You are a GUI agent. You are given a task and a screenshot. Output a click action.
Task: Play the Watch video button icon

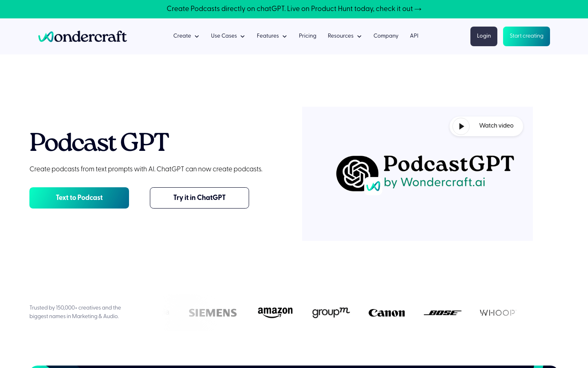point(461,126)
